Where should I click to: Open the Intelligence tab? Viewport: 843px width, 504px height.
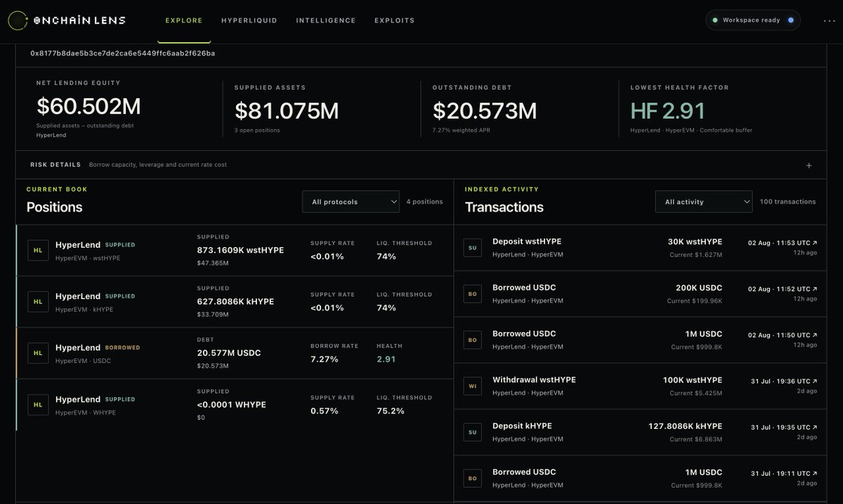pyautogui.click(x=326, y=20)
